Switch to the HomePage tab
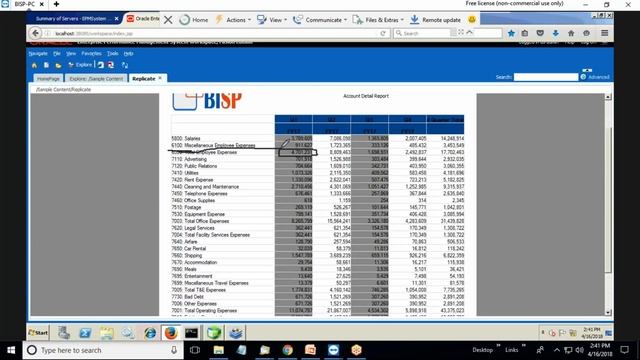Image resolution: width=640 pixels, height=360 pixels. click(48, 78)
